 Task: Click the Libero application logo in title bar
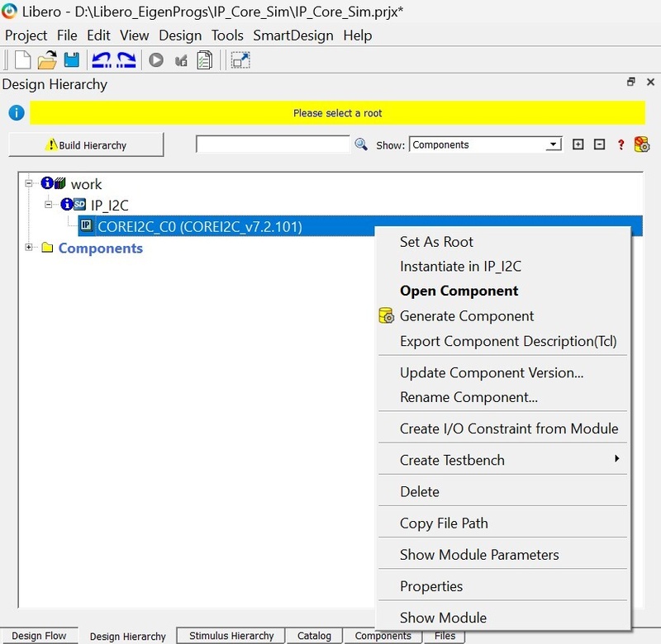pos(9,12)
